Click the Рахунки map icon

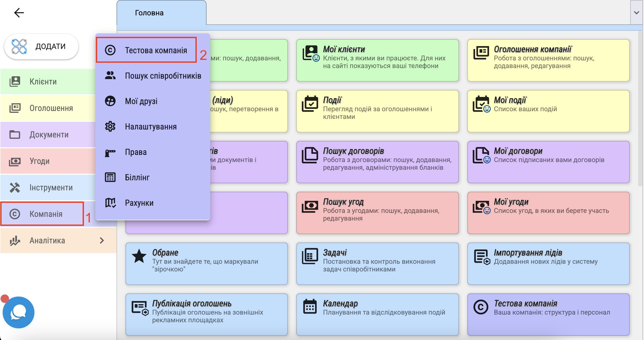click(110, 203)
